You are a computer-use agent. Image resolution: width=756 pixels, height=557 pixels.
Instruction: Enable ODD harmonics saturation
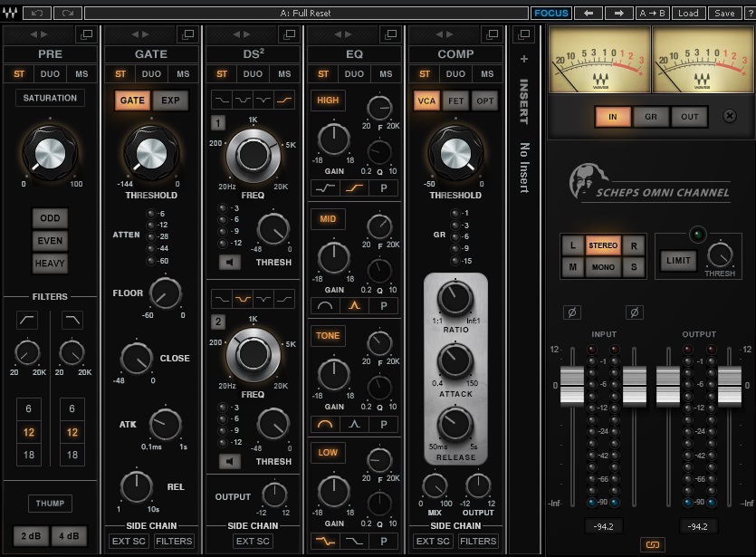(x=50, y=218)
